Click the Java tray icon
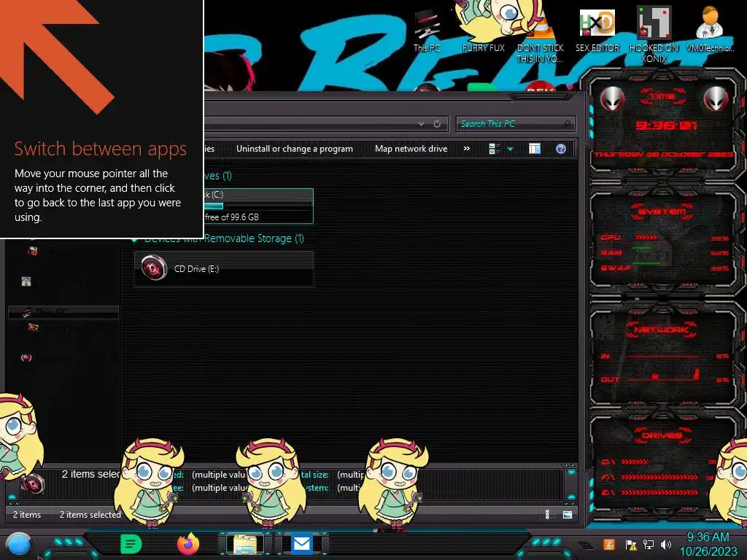Image resolution: width=747 pixels, height=560 pixels. [x=608, y=544]
